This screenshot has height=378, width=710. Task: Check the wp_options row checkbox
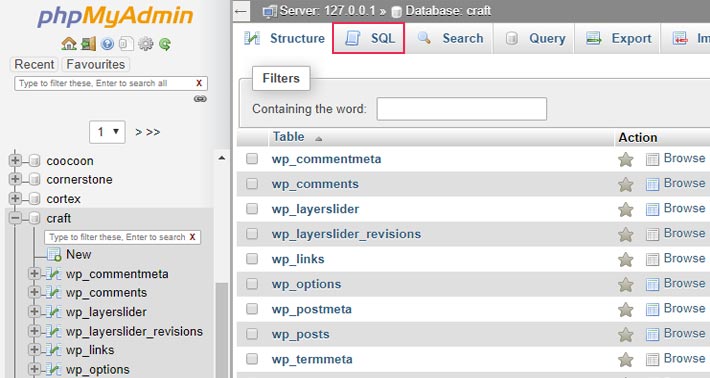(252, 284)
